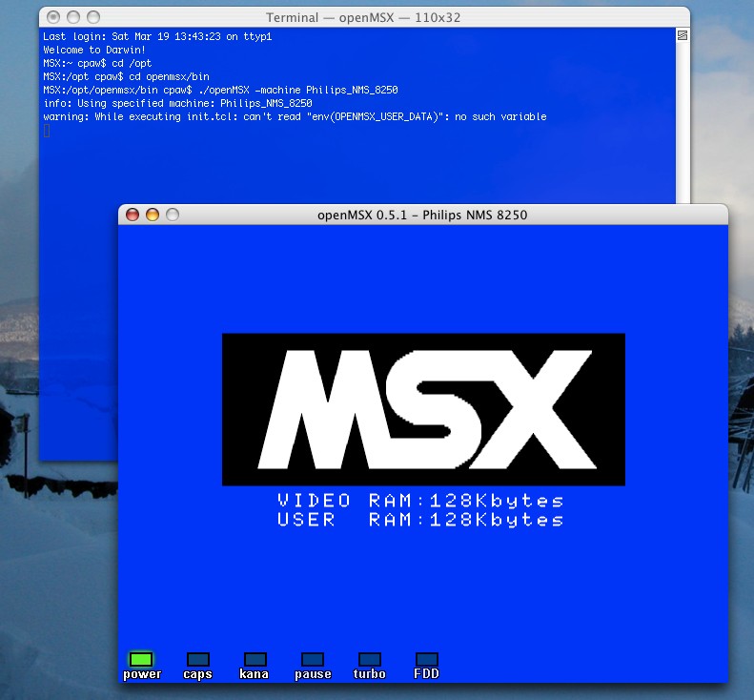
Task: Click the caps LED indicator
Action: click(198, 659)
